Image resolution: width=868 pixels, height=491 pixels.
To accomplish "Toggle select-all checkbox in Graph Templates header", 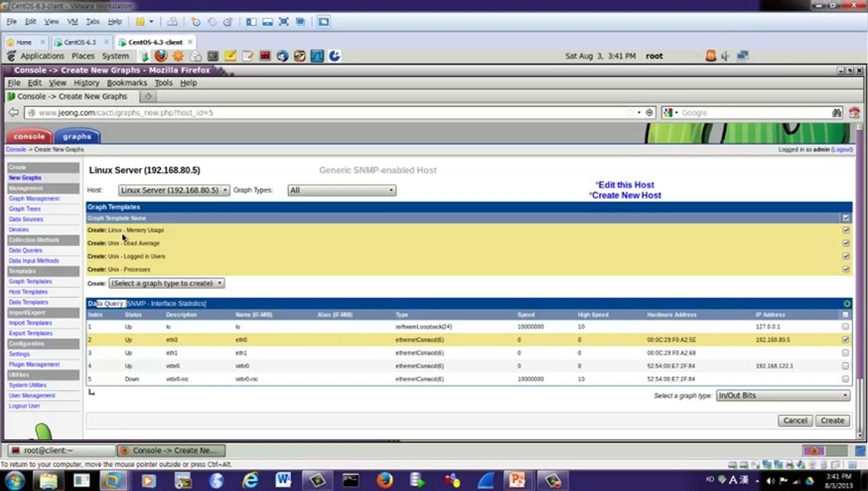I will click(x=846, y=218).
